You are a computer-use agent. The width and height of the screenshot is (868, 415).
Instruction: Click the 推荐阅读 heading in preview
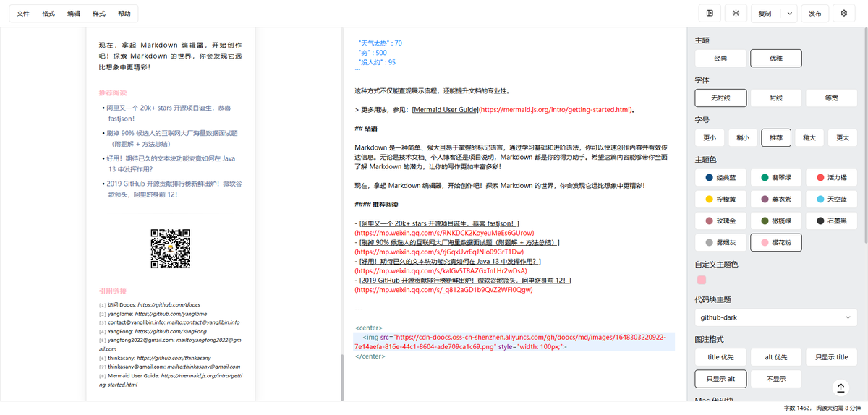[113, 93]
